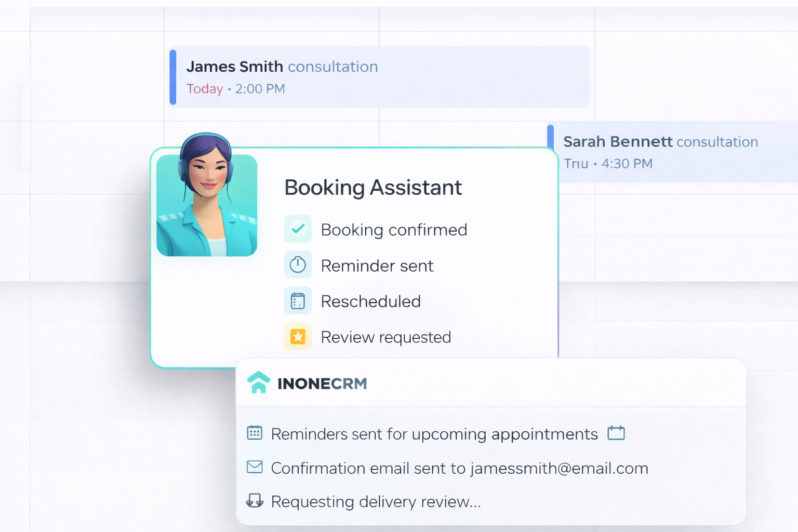This screenshot has width=798, height=532.
Task: Click the Booking confirmed checkmark icon
Action: [x=298, y=229]
